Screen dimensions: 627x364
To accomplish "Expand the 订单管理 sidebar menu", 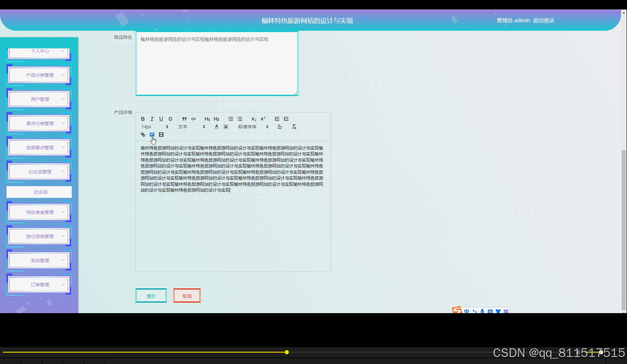I will pyautogui.click(x=39, y=285).
